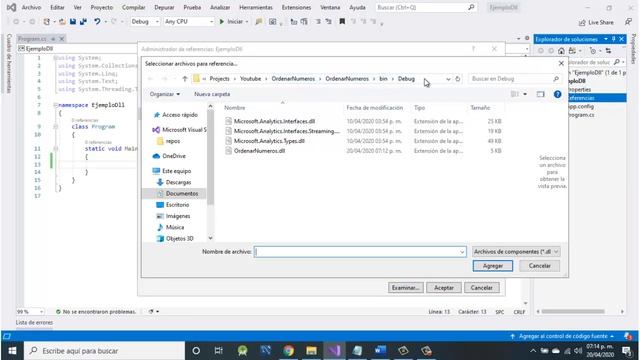Viewport: 640px width, 360px height.
Task: Go up one folder level with the arrow
Action: (184, 79)
